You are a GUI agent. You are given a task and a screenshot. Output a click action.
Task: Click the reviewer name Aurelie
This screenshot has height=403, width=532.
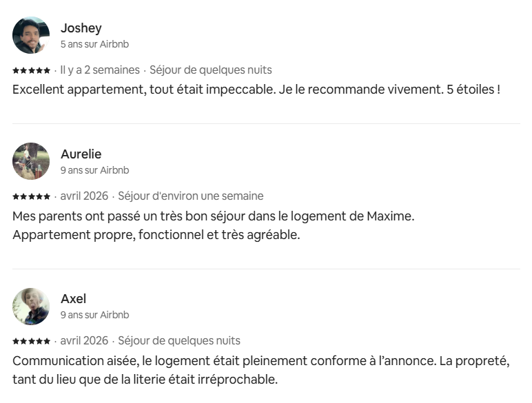81,154
